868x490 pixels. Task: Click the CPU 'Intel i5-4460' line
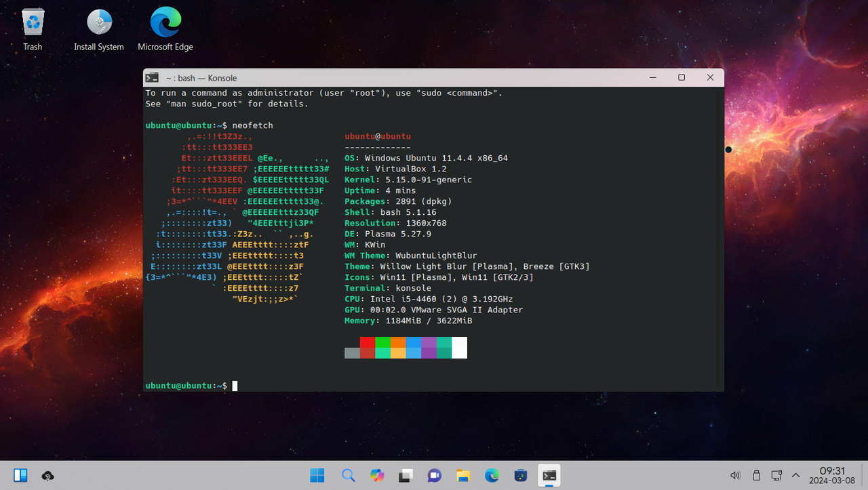tap(429, 299)
